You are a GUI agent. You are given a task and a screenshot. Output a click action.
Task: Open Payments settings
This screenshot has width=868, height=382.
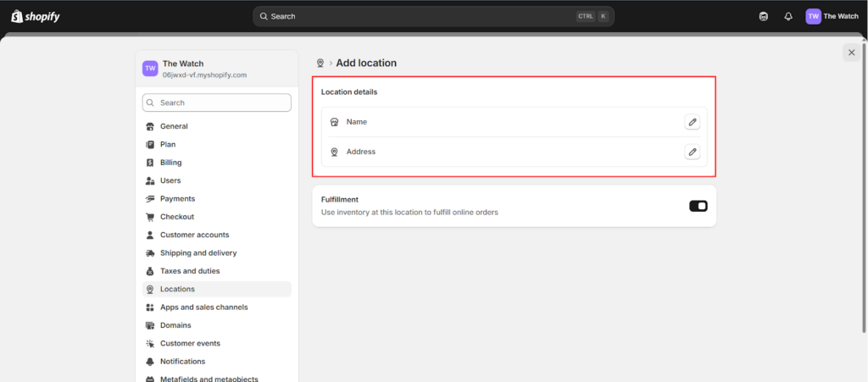(177, 198)
